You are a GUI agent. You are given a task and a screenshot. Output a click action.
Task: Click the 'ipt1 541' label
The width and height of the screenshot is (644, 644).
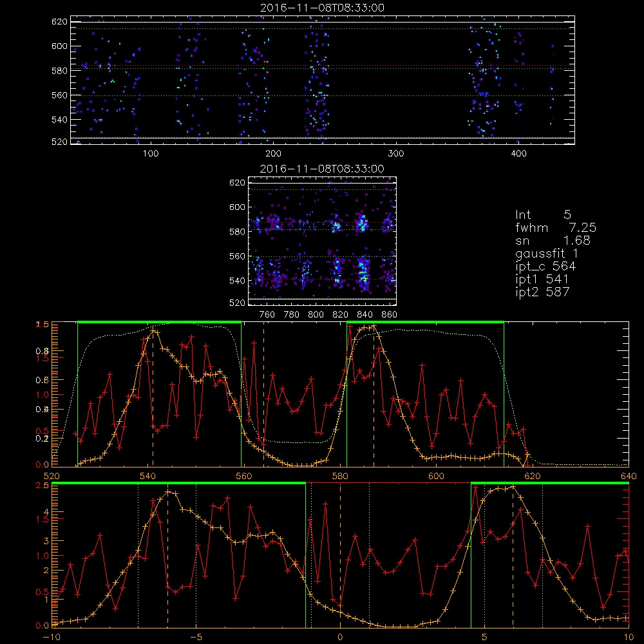point(542,279)
